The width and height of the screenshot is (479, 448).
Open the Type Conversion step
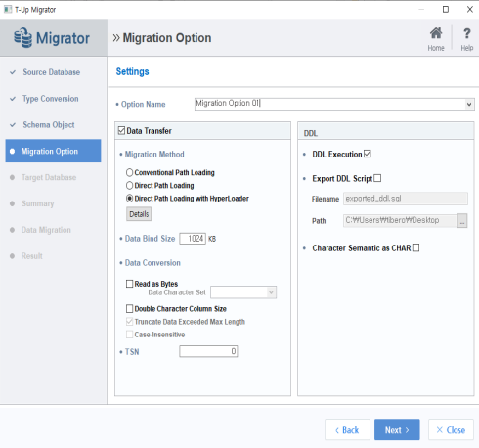click(51, 99)
